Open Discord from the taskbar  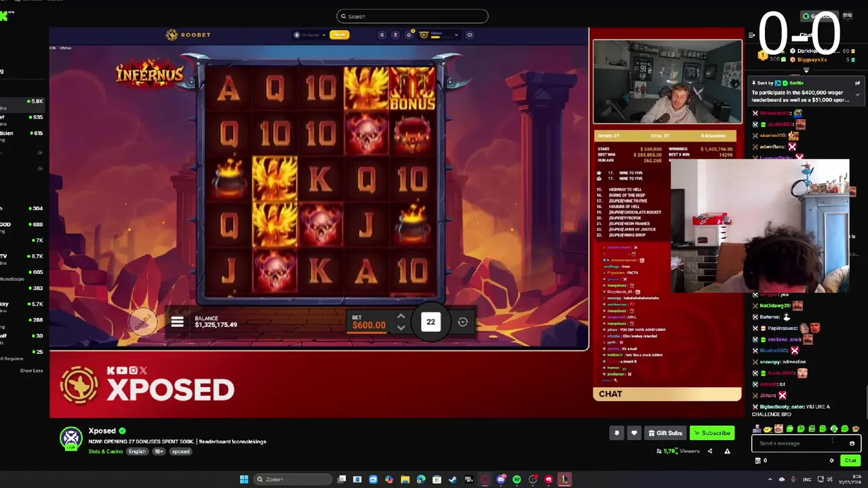point(501,479)
